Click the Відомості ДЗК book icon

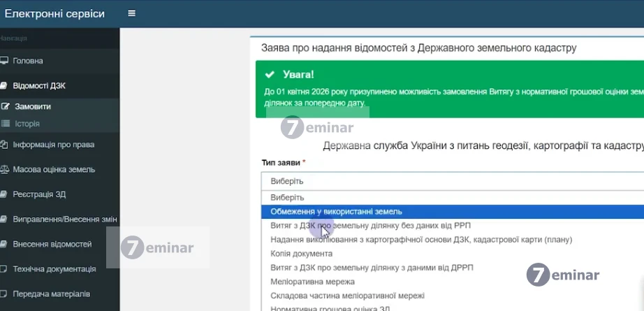point(4,86)
